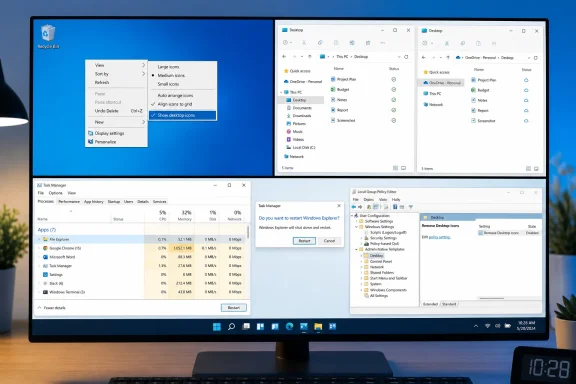This screenshot has height=384, width=576.
Task: Switch to Performance tab in Task Manager
Action: coord(69,202)
